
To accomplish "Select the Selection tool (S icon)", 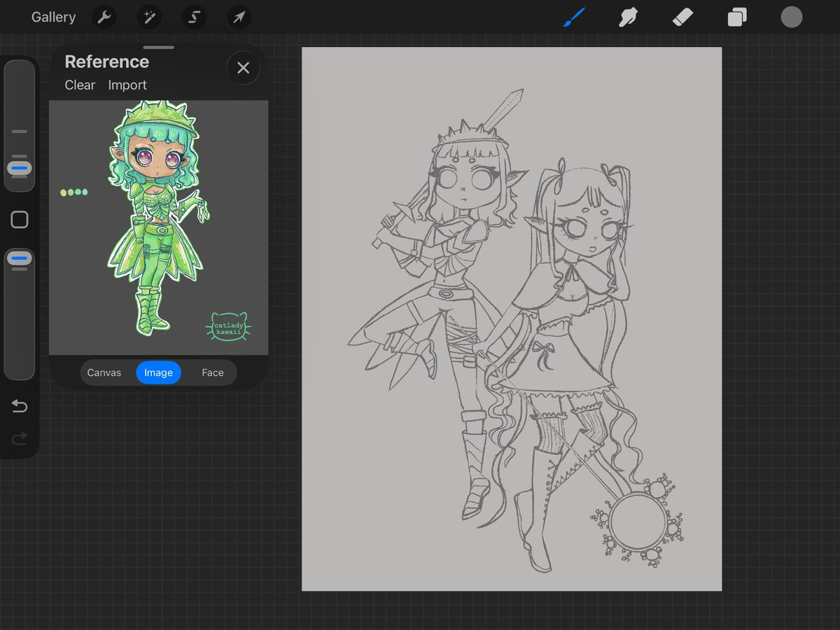I will 194,17.
